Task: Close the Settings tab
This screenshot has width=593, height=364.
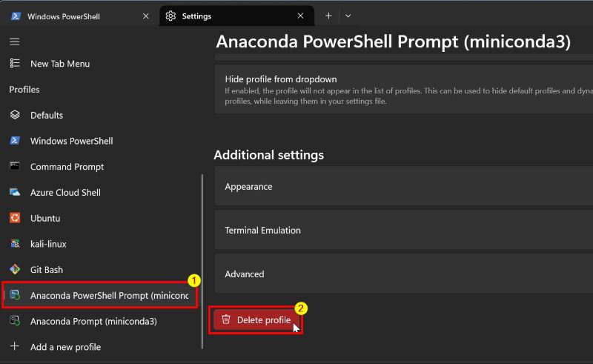Action: 300,16
